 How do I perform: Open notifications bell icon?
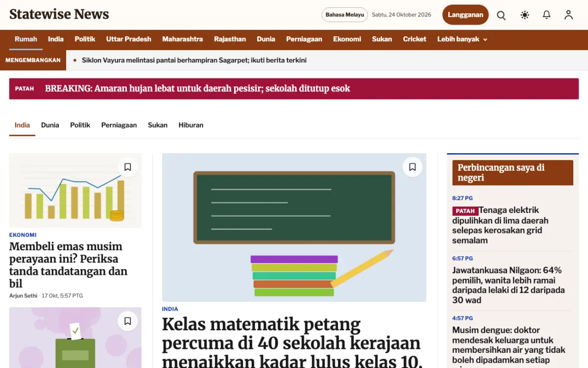tap(547, 15)
